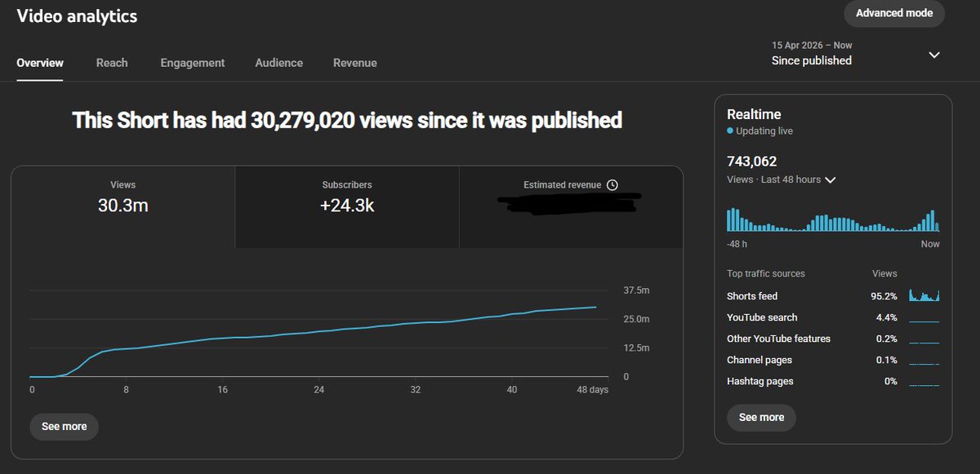The width and height of the screenshot is (980, 474).
Task: Click the Updating live status text
Action: tap(764, 131)
